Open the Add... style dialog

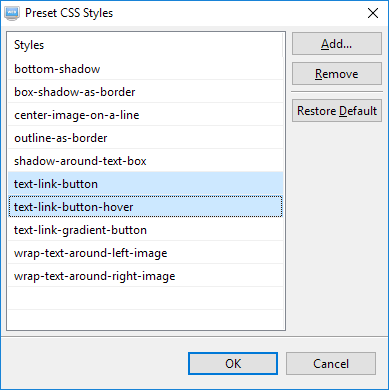point(337,44)
